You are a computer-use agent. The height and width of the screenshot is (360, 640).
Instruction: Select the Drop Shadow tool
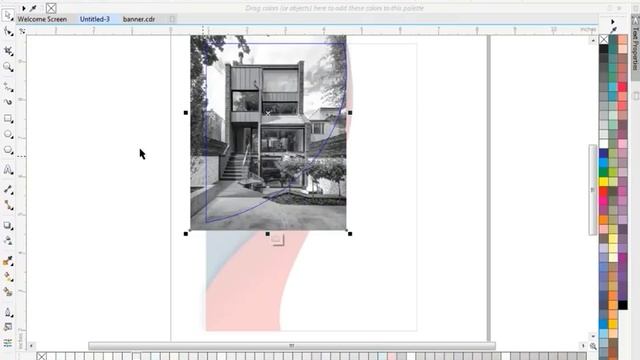8,225
